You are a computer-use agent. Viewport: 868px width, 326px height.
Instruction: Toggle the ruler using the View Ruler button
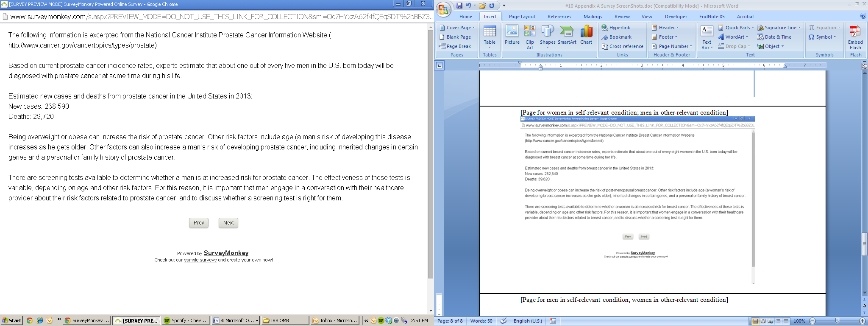point(865,66)
